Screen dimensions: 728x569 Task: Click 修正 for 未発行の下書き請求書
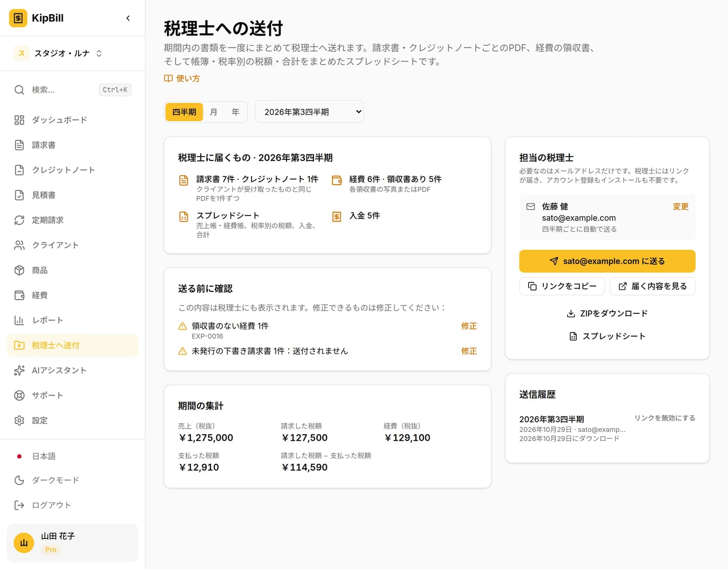tap(469, 351)
